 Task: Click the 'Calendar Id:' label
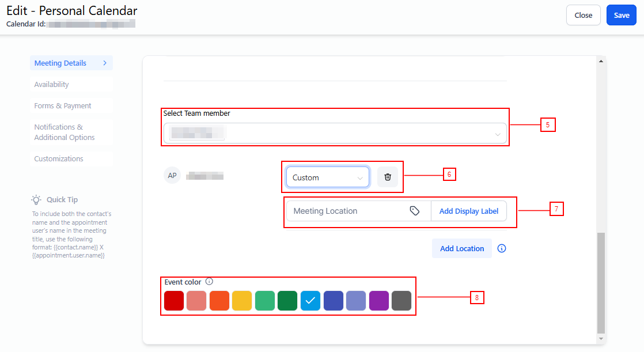26,24
